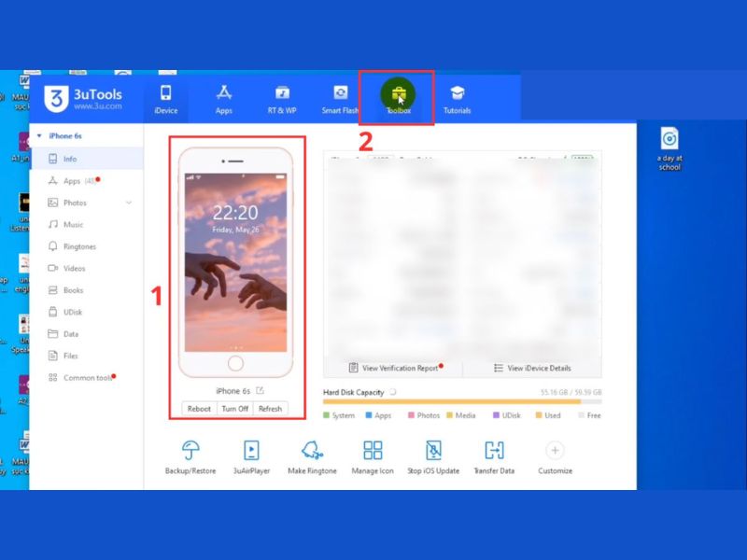This screenshot has width=747, height=560.
Task: Click the Refresh button
Action: click(270, 409)
